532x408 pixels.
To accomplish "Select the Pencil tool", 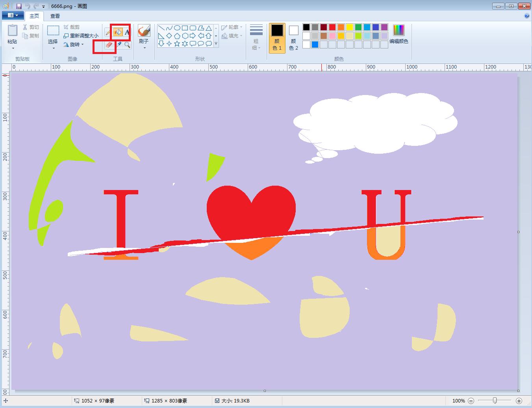I will point(108,32).
